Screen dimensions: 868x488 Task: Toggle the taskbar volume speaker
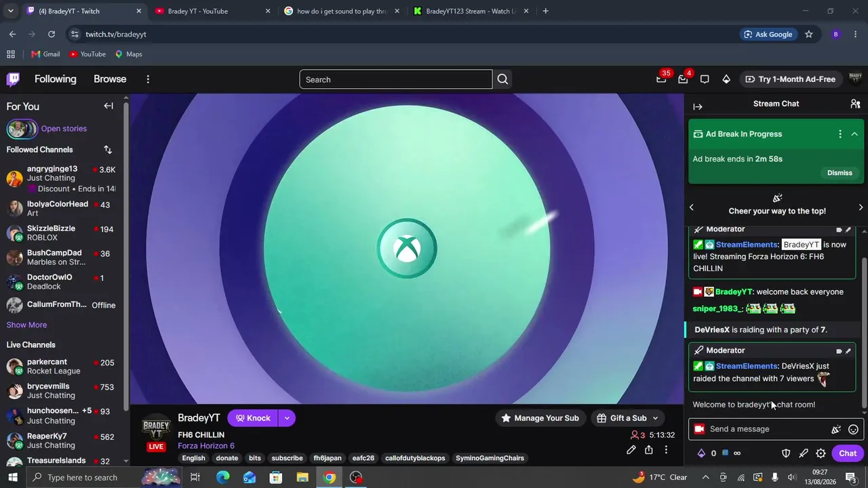[791, 477]
